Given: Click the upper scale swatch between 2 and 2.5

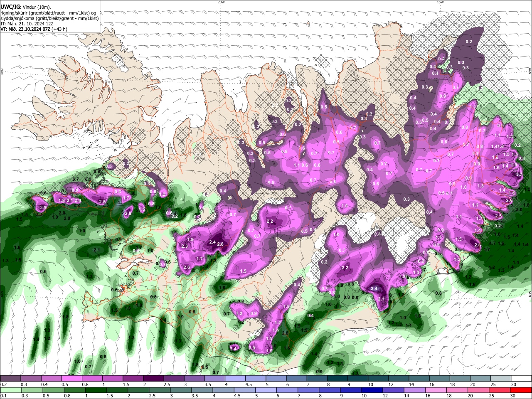Looking at the screenshot, I should [153, 379].
